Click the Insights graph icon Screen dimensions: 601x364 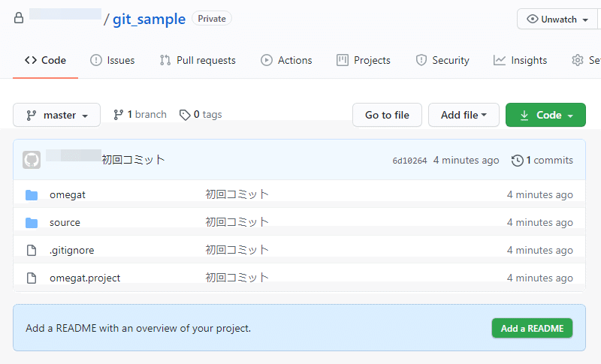click(x=500, y=60)
